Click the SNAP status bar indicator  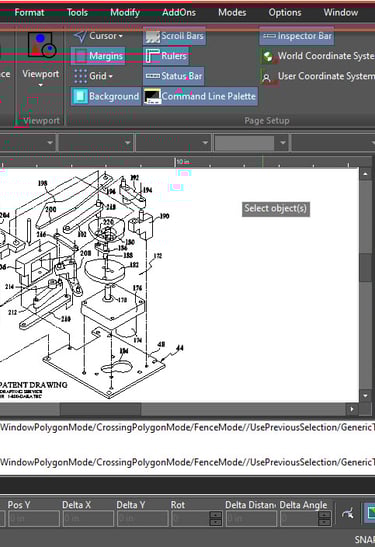[365, 539]
